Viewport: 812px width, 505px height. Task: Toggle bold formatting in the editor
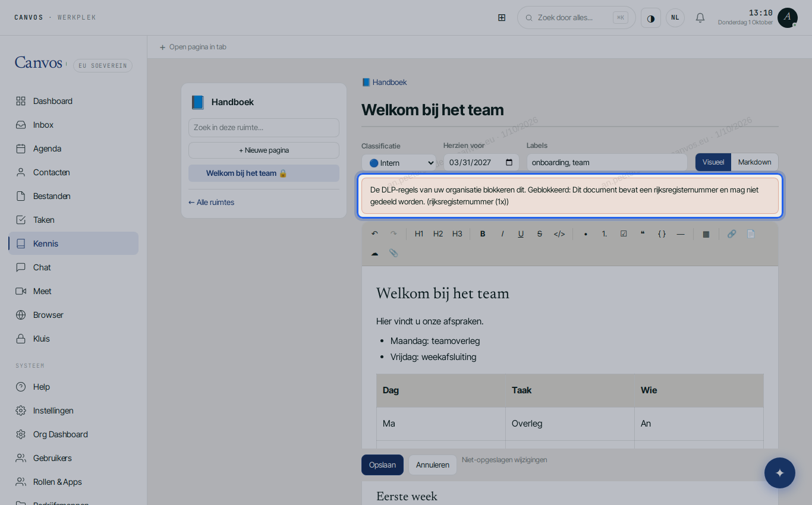click(x=483, y=233)
